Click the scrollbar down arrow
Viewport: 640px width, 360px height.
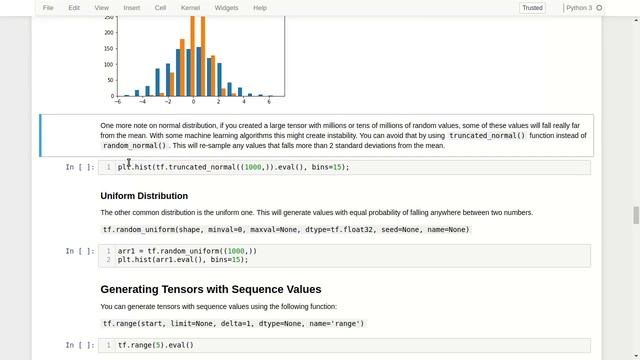coord(636,356)
